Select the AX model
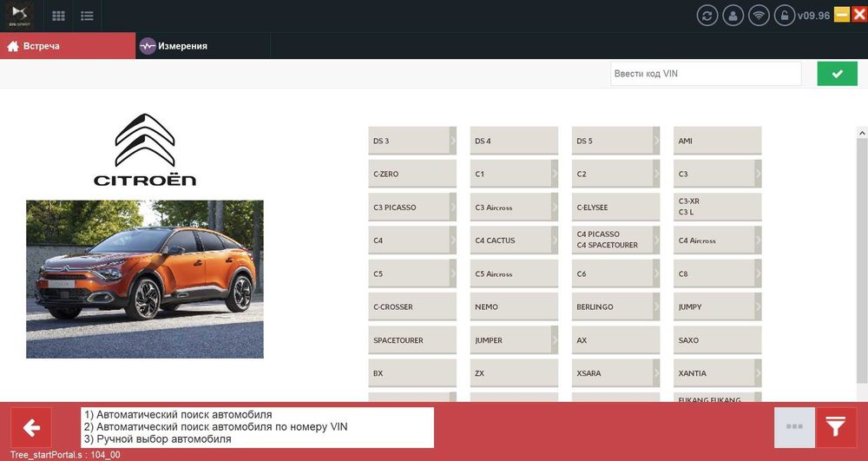 (x=615, y=339)
